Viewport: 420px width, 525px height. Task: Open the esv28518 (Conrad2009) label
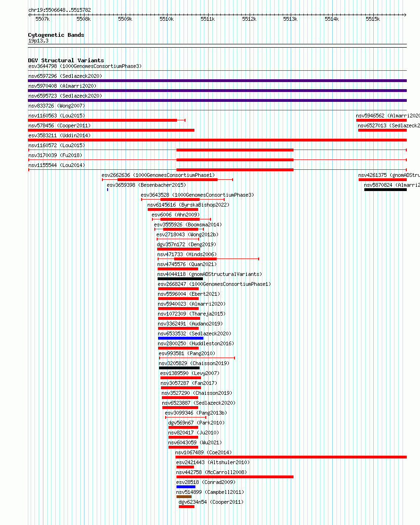click(x=206, y=482)
